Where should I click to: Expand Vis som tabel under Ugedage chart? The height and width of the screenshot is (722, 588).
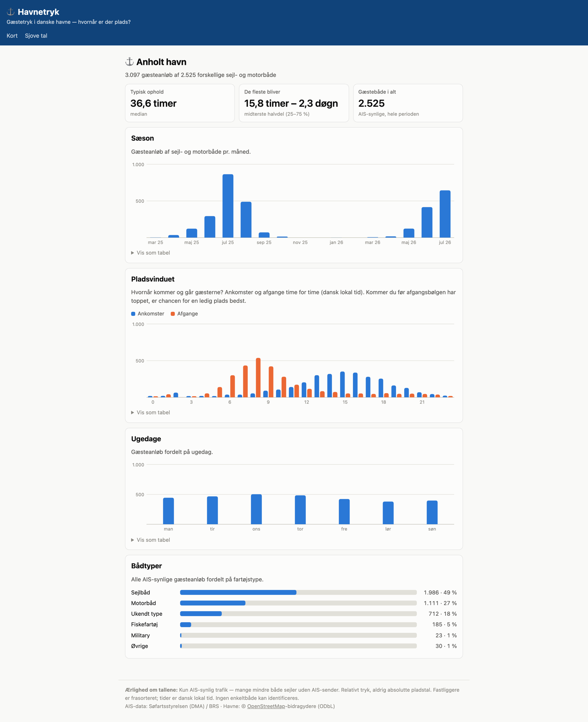pyautogui.click(x=150, y=540)
